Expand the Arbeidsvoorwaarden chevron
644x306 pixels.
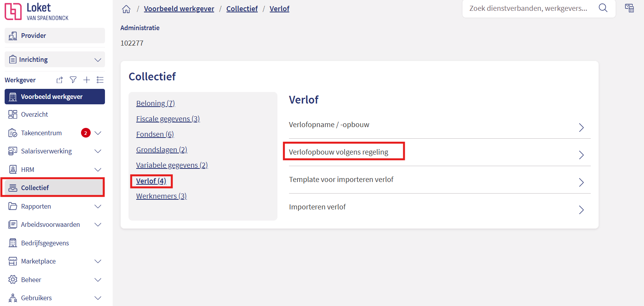[98, 224]
